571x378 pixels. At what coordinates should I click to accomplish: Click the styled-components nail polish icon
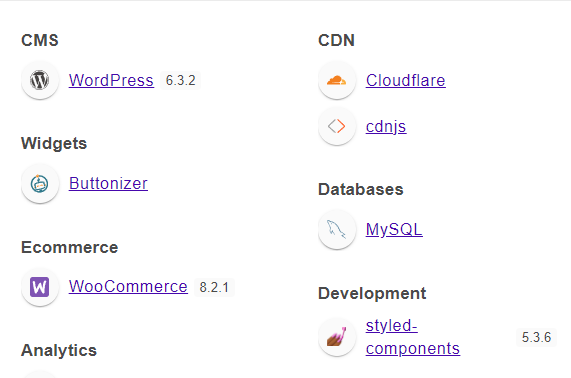(x=337, y=337)
